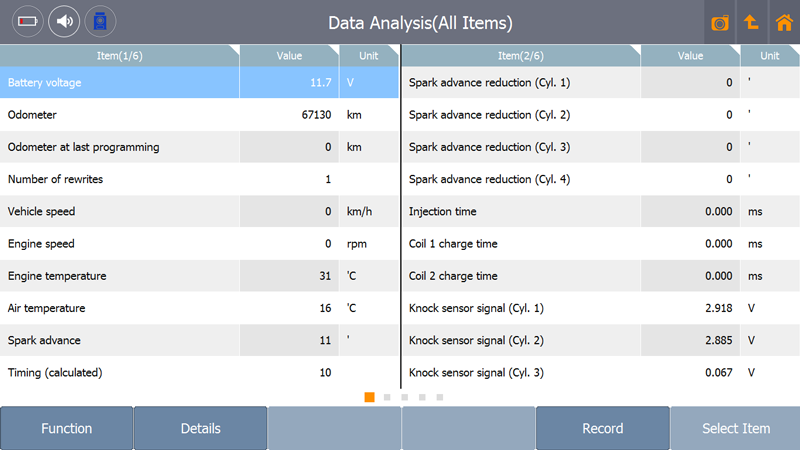
Task: Show Details for selected item
Action: coord(201,428)
